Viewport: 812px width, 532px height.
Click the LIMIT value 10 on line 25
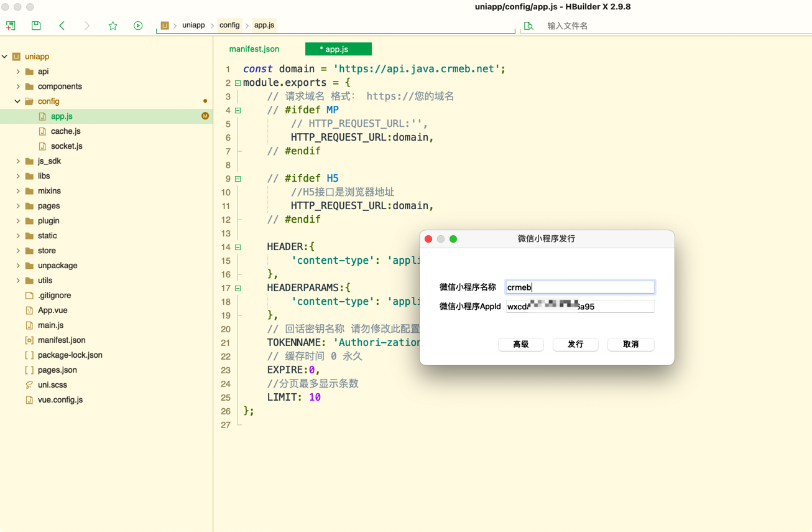pos(315,398)
